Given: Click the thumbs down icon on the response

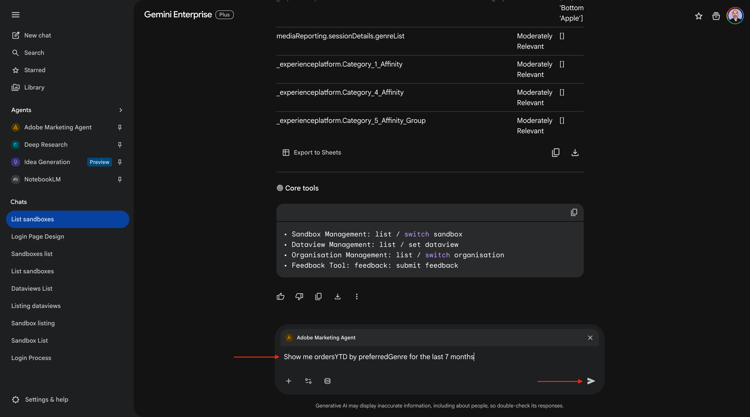Looking at the screenshot, I should pos(299,297).
